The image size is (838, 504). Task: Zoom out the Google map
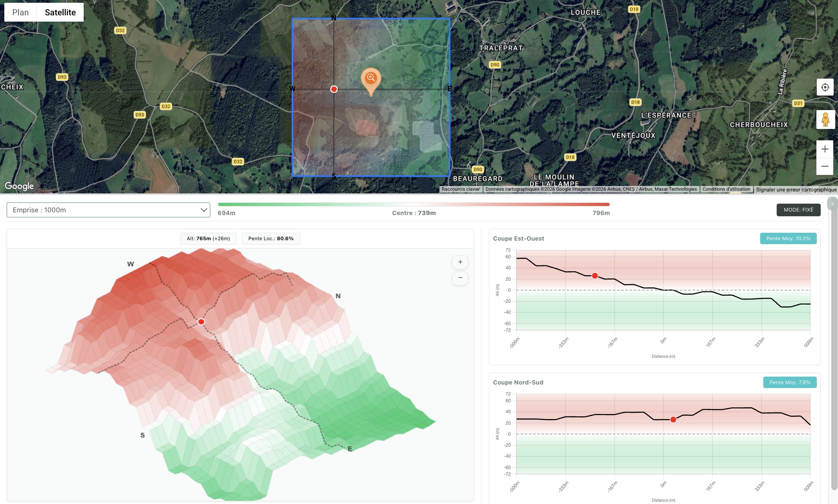825,166
